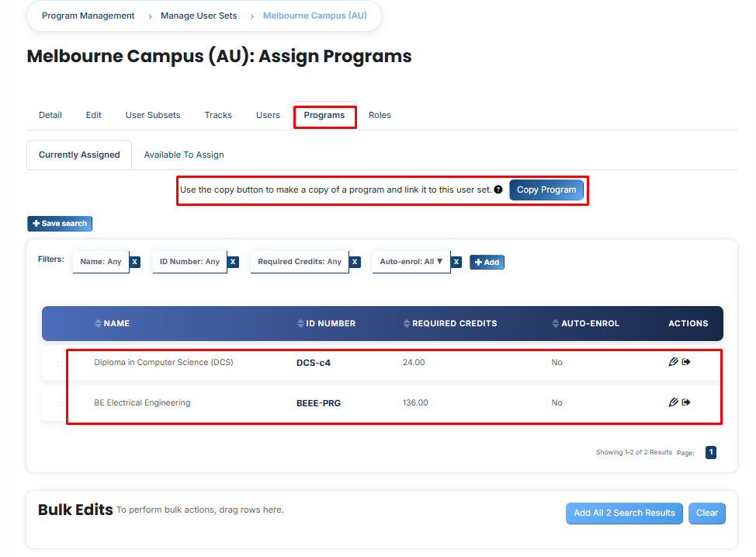This screenshot has height=557, width=756.
Task: Edit the Diploma in Computer Science program
Action: [x=673, y=362]
